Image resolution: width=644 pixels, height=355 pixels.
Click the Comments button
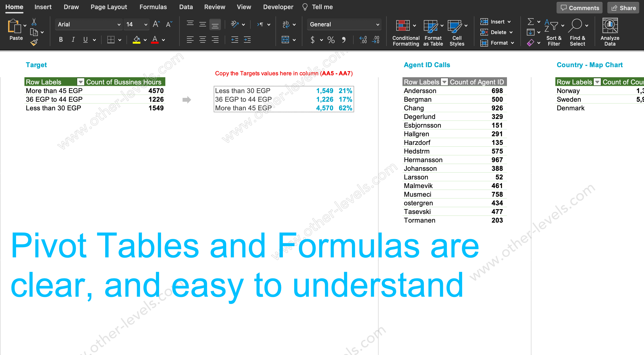(579, 8)
